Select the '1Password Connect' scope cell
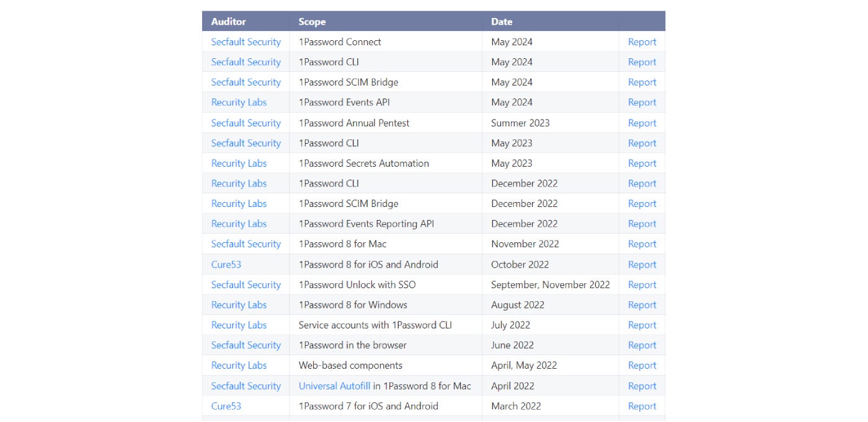This screenshot has height=422, width=868. point(386,42)
